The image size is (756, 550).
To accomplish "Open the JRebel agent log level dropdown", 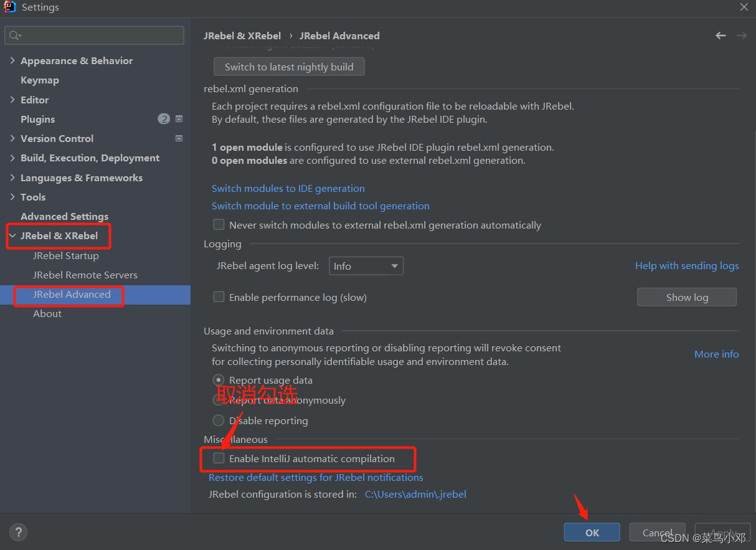I will 366,266.
